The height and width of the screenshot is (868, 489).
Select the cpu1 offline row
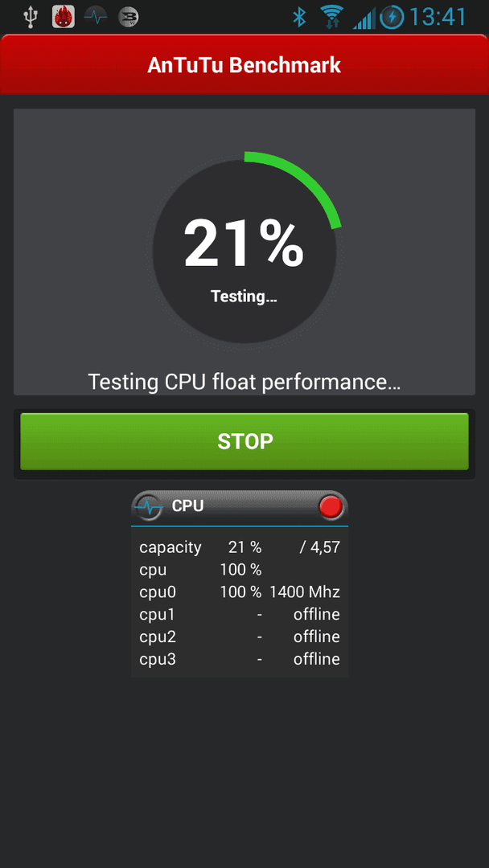point(239,615)
